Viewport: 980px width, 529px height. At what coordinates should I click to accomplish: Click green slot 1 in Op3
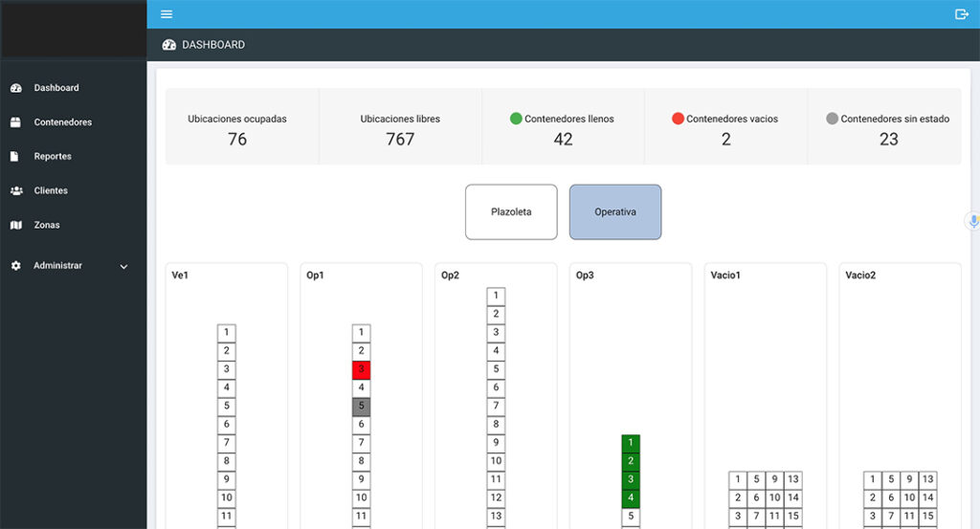tap(630, 443)
